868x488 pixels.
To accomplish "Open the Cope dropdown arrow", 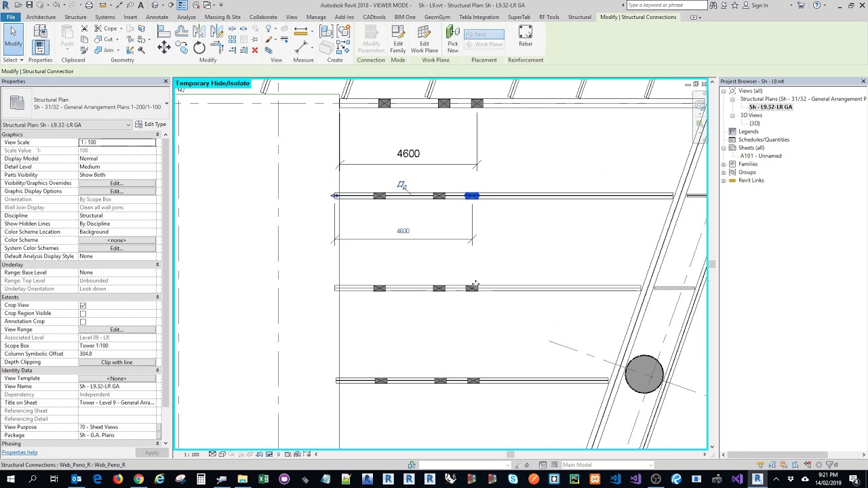I will [x=121, y=28].
